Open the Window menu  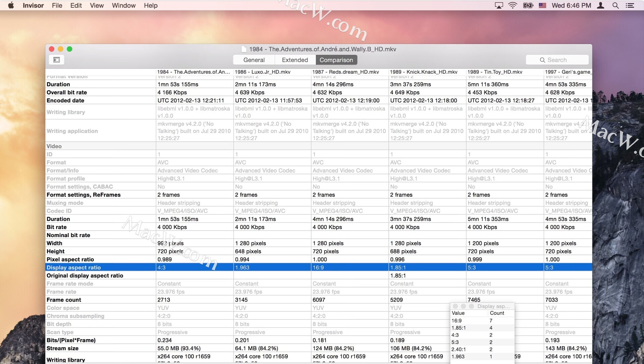coord(124,5)
